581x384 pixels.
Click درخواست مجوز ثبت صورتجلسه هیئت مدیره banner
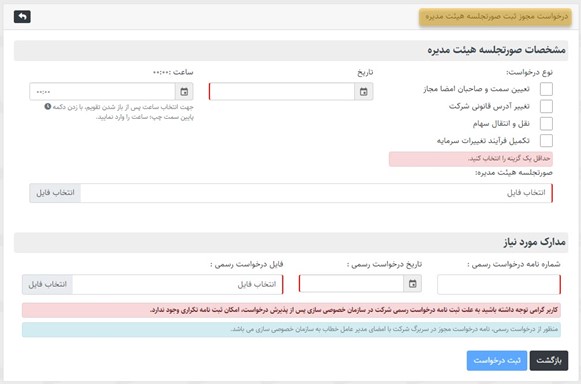coord(495,17)
